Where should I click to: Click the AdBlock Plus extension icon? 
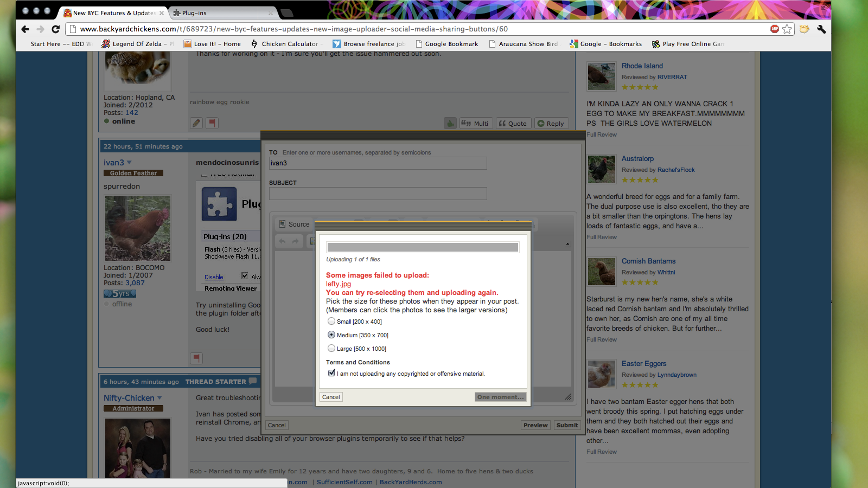pos(775,29)
